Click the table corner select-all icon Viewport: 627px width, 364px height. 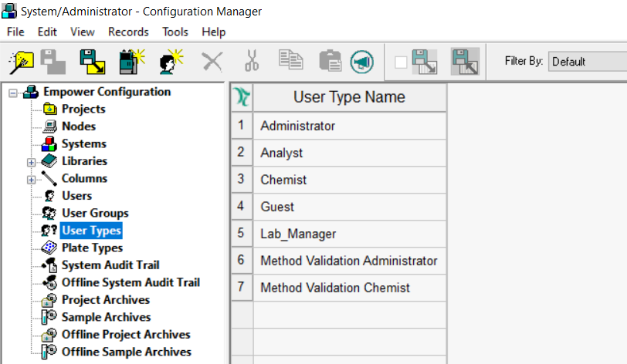tap(242, 97)
